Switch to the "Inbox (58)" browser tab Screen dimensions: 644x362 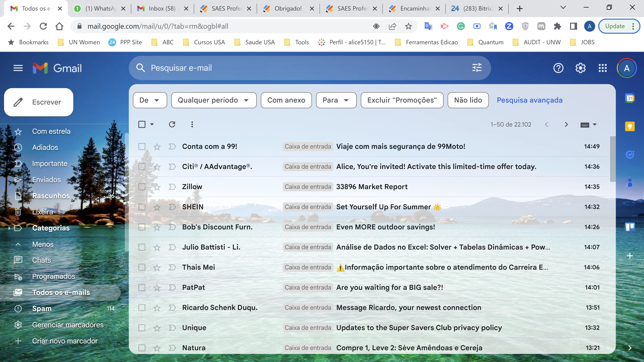pos(163,8)
